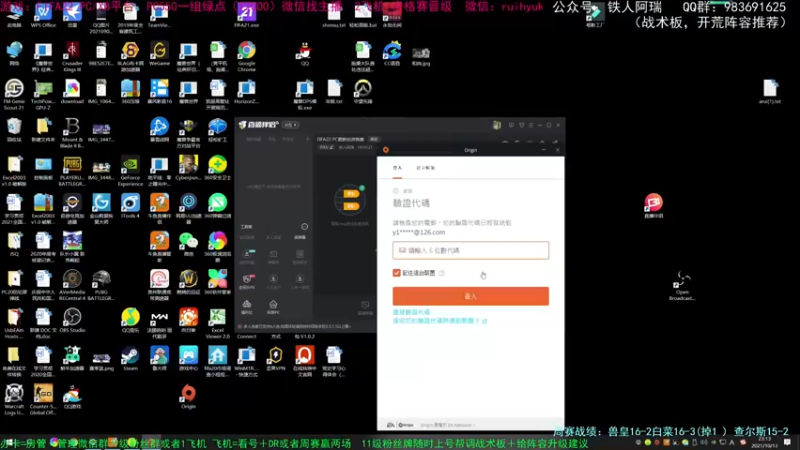Open OBS Studio desktop shortcut

coord(72,320)
